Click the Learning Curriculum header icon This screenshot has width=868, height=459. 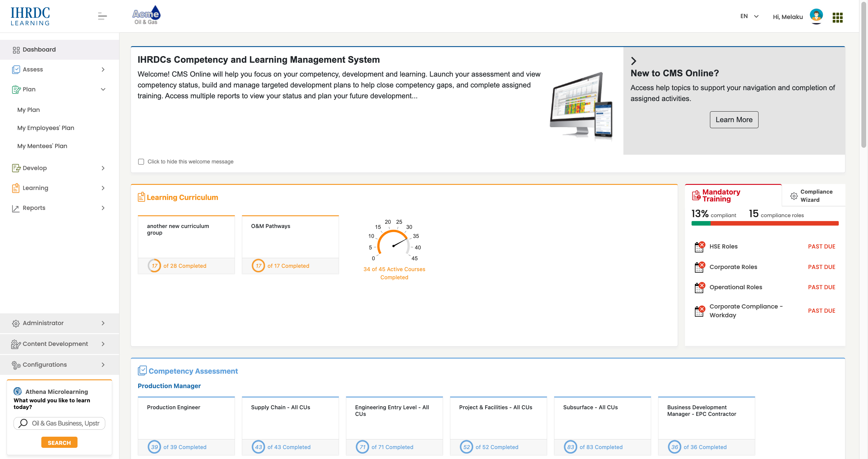click(x=141, y=197)
